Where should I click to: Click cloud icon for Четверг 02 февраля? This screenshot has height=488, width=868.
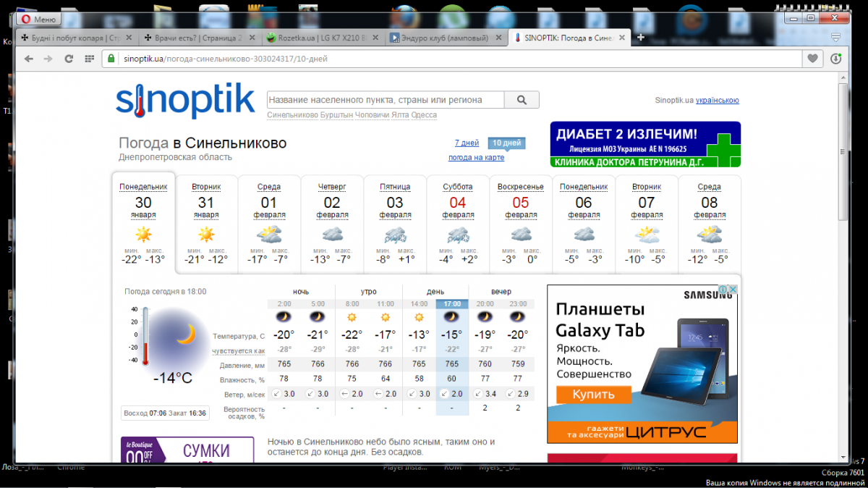pyautogui.click(x=332, y=234)
